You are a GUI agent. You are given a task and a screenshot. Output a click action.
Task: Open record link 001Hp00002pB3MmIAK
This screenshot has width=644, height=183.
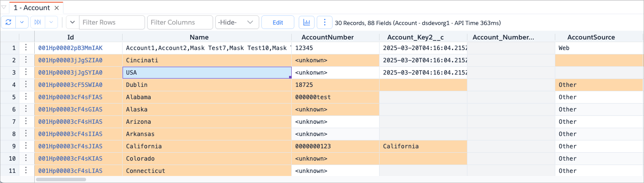coord(70,48)
